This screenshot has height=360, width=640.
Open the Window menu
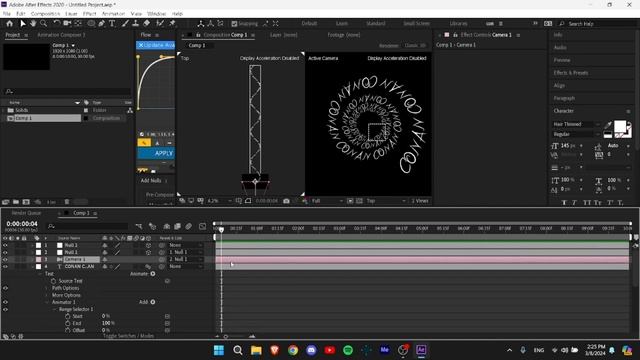pyautogui.click(x=156, y=13)
